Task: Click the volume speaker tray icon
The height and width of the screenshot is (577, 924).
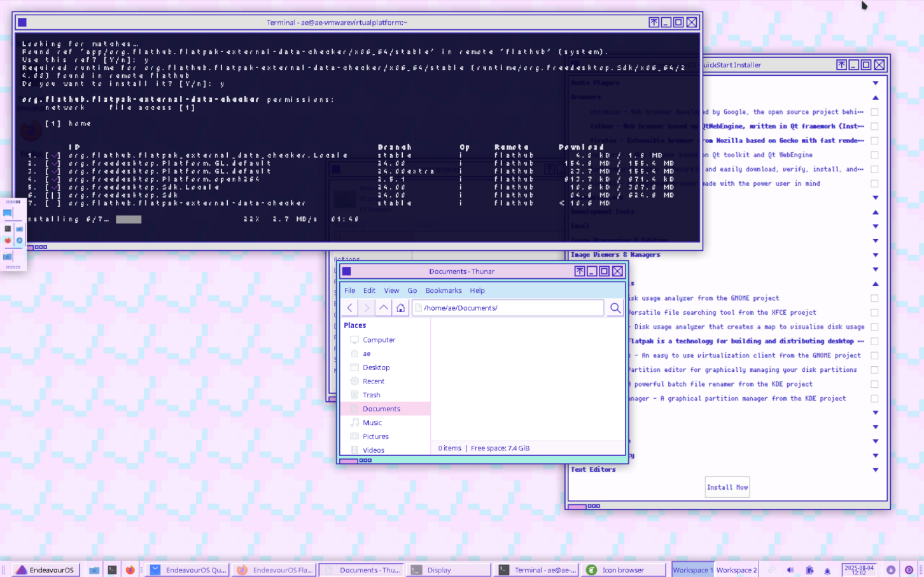Action: [x=790, y=570]
